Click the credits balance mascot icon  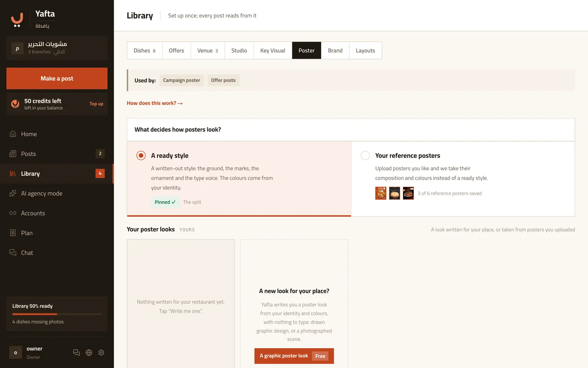point(15,104)
